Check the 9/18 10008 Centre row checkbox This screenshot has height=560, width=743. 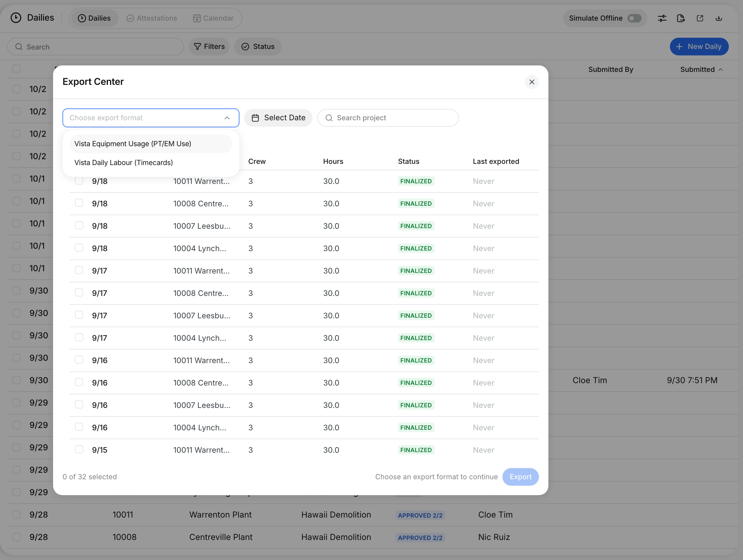79,203
